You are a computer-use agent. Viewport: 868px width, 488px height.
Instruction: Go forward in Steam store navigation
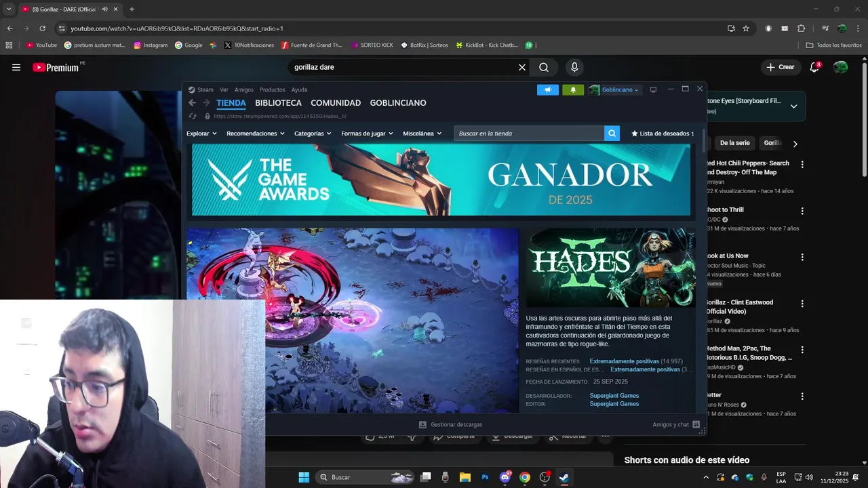point(207,103)
